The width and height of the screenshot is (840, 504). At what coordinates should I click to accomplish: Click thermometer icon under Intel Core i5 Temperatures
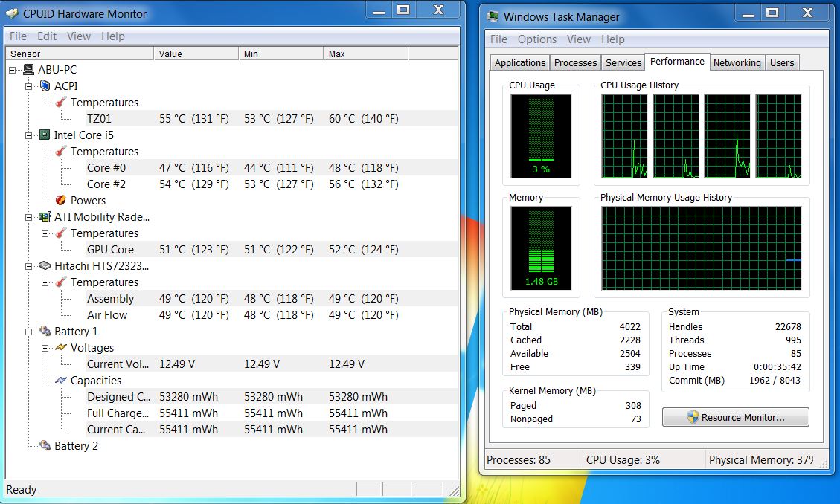click(x=61, y=152)
